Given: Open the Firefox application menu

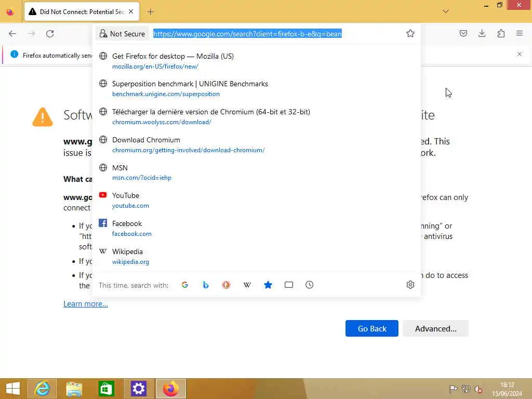Looking at the screenshot, I should [520, 33].
